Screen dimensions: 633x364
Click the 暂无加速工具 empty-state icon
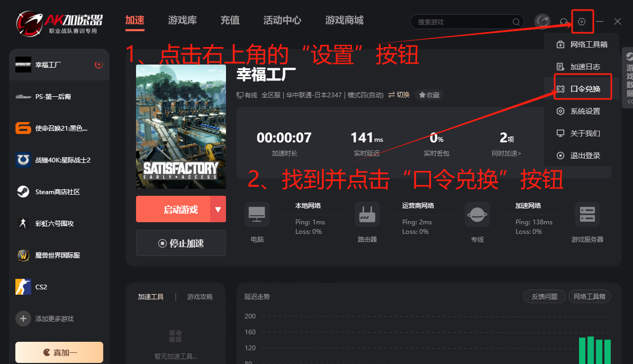coord(176,336)
